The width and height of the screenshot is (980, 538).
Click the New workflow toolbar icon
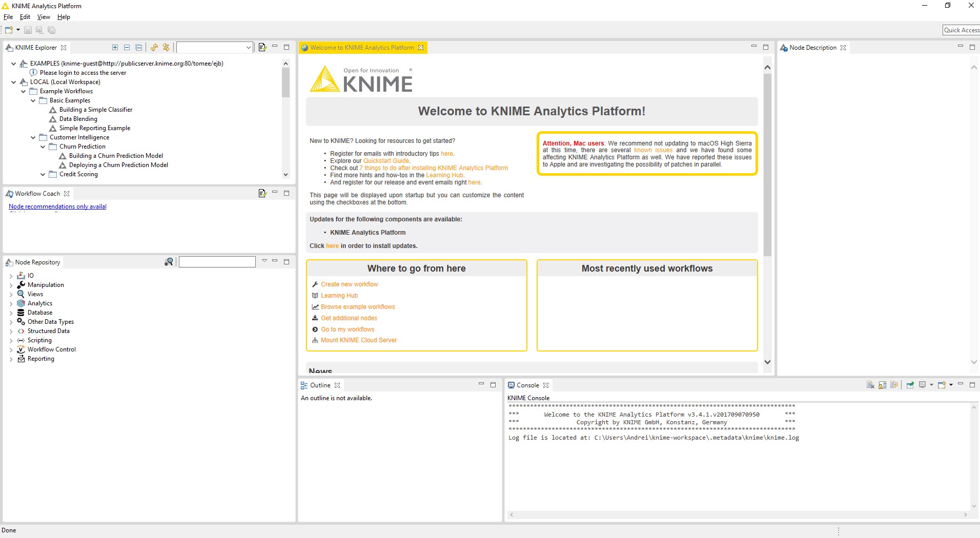pos(9,30)
